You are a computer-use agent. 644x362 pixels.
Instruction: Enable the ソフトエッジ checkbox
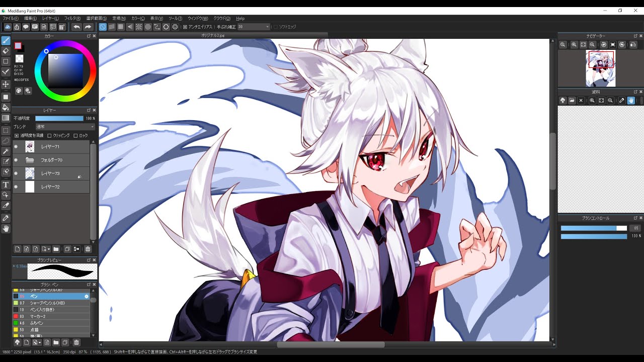(275, 27)
